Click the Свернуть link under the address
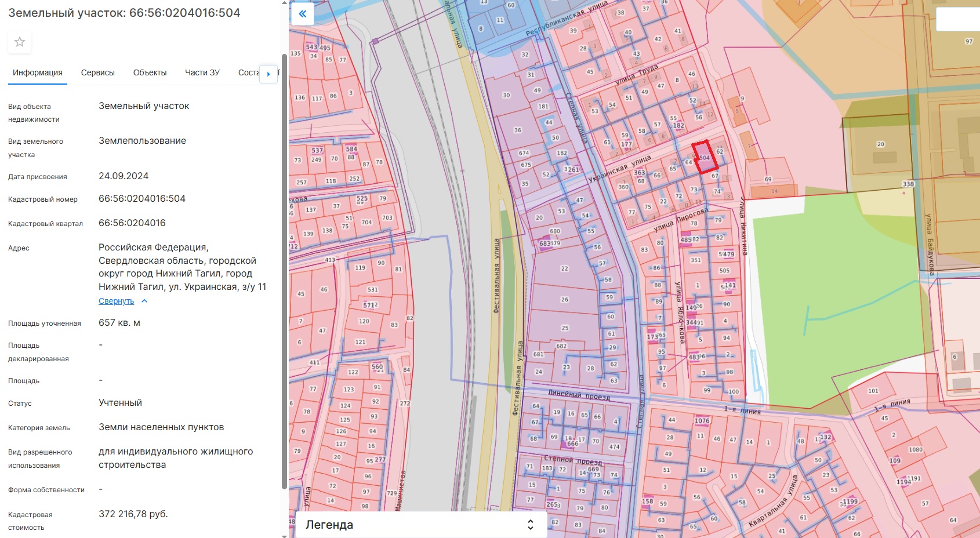 point(116,301)
